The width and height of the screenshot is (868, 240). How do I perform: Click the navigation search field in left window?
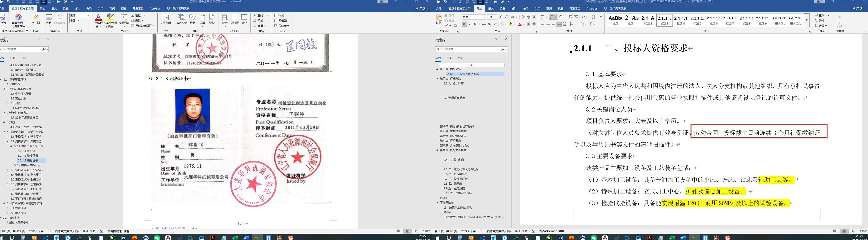pos(21,49)
